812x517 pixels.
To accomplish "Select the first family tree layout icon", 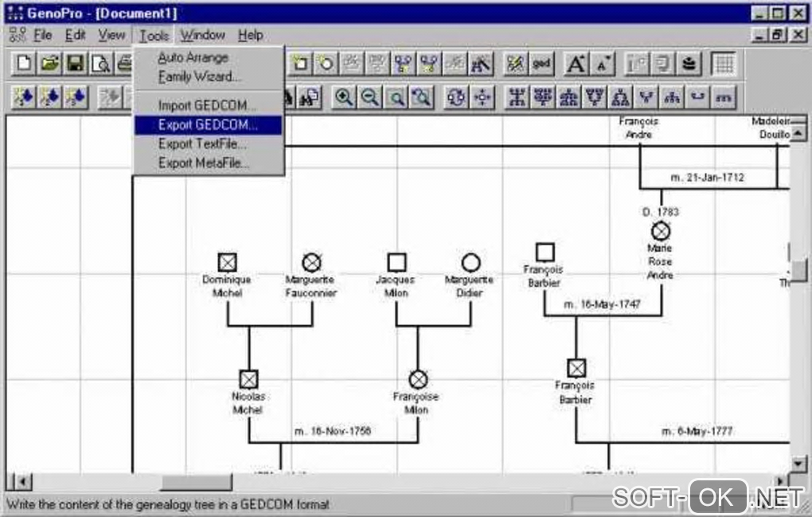I will (x=517, y=97).
